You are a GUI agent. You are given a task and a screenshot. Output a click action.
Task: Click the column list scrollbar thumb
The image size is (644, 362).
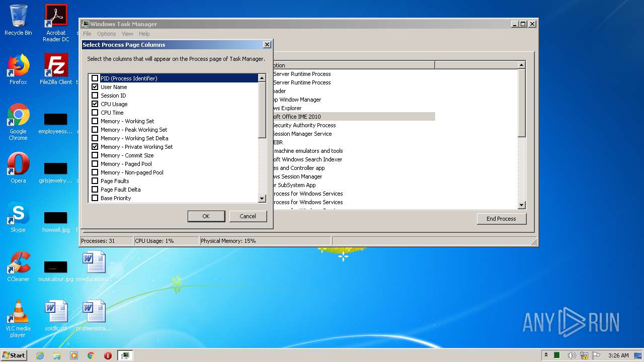coord(262,110)
